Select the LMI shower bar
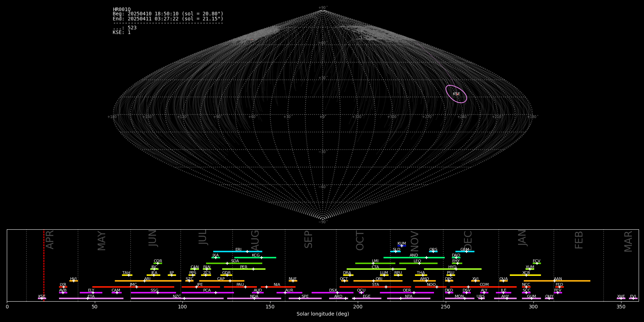The image size is (644, 322). (x=375, y=263)
